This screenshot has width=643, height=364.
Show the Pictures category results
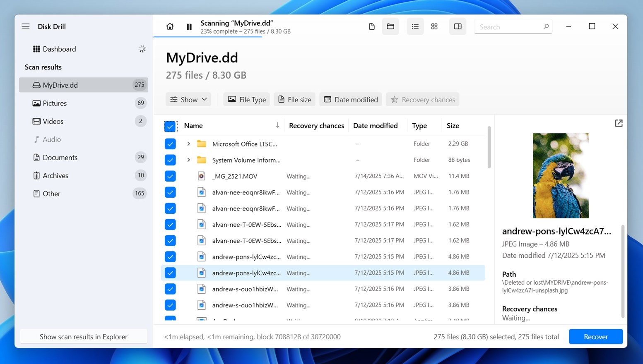point(84,103)
